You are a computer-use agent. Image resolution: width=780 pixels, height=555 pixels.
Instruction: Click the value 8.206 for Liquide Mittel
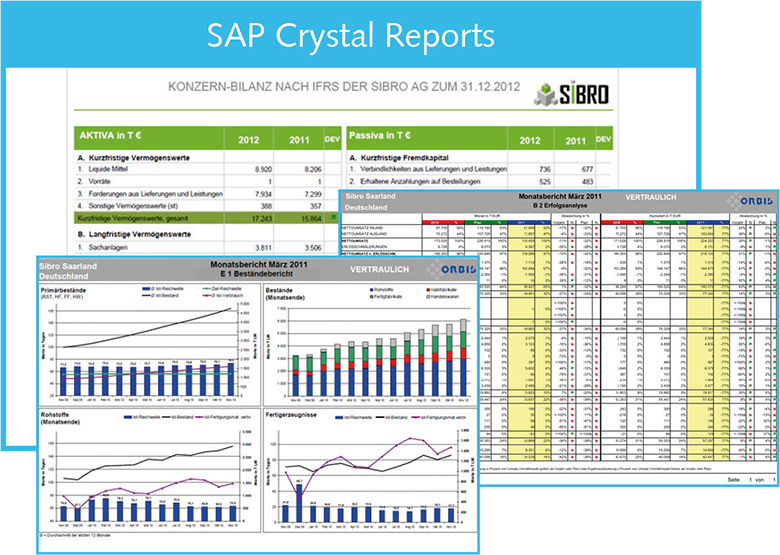(x=313, y=170)
